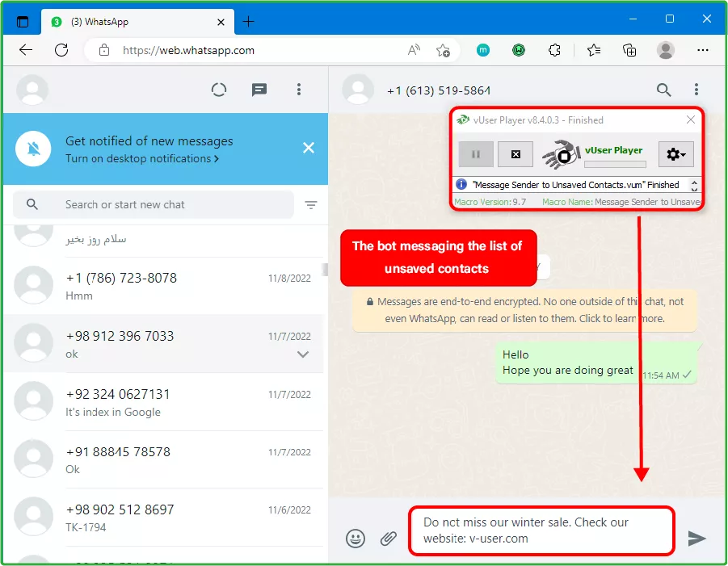Click the contact header +1 (613) 519-5864
This screenshot has height=566, width=728.
(439, 90)
